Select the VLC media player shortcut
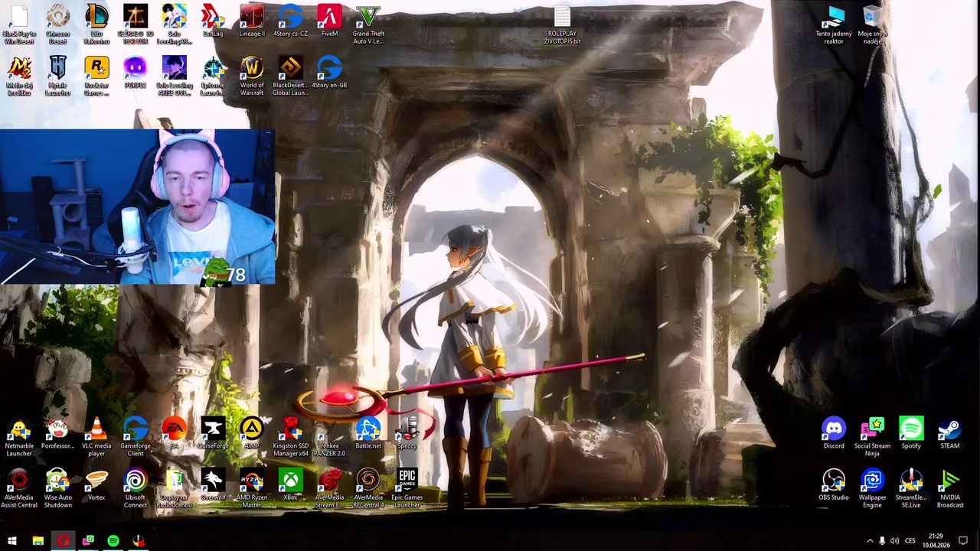Image resolution: width=980 pixels, height=551 pixels. 96,437
